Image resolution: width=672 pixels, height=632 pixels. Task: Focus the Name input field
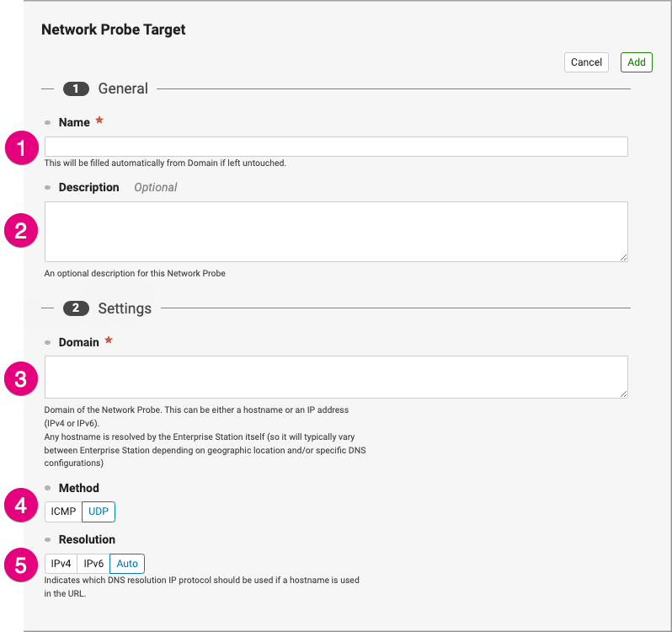(336, 147)
